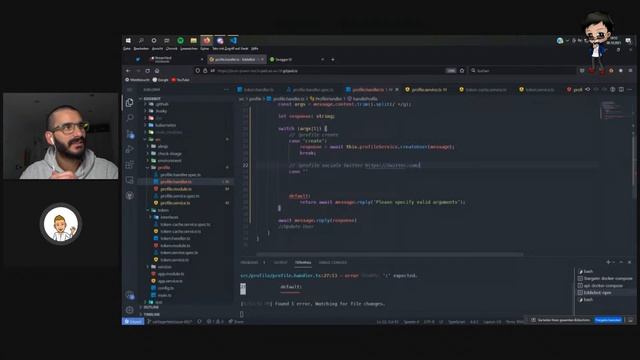
Task: Open the Extensions view
Action: [130, 165]
